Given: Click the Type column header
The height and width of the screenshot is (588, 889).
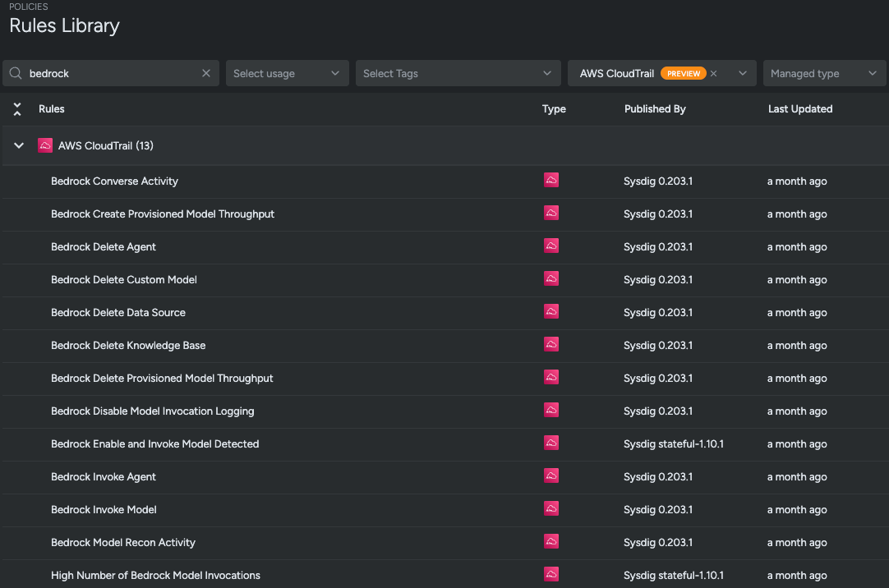Looking at the screenshot, I should point(554,108).
